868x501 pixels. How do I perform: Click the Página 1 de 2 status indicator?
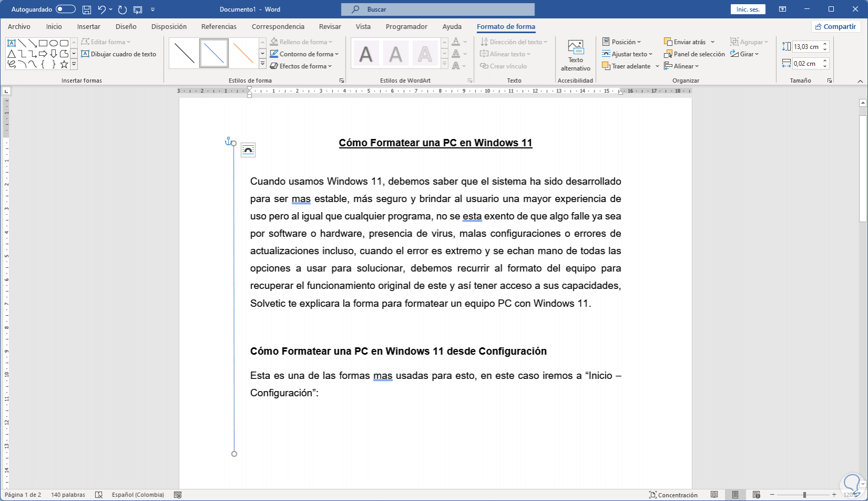(x=23, y=495)
